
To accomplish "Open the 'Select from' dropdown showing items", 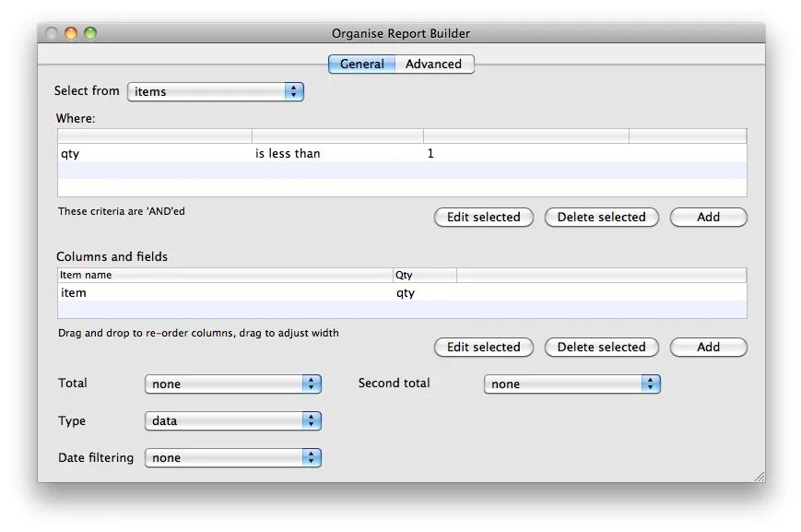I will click(x=215, y=91).
